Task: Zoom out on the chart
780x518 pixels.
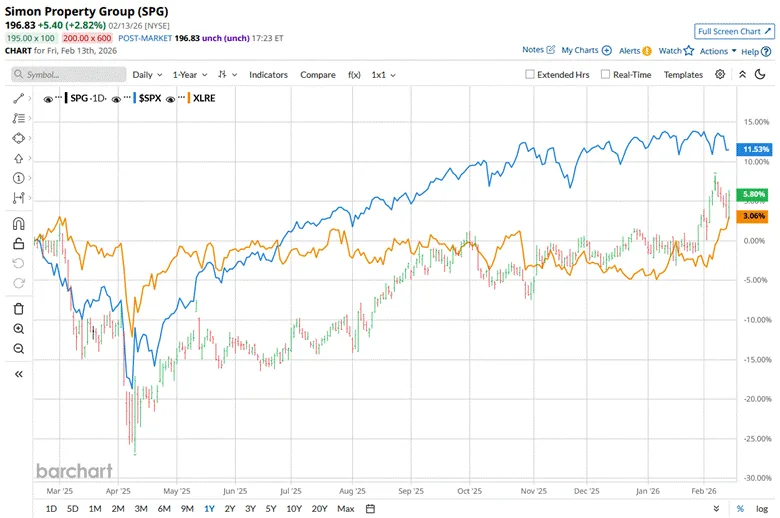Action: 18,349
